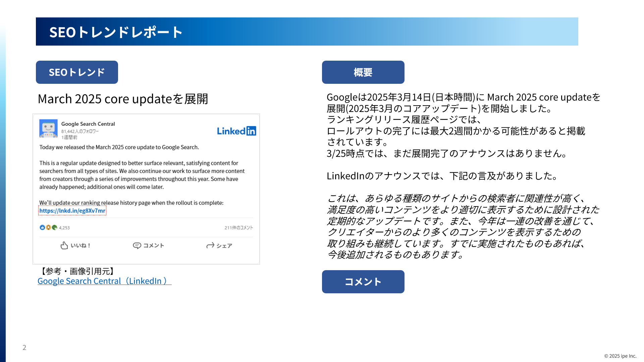Open the Google Search Central（LinkedIn）reference link
This screenshot has height=362, width=644.
(x=104, y=281)
